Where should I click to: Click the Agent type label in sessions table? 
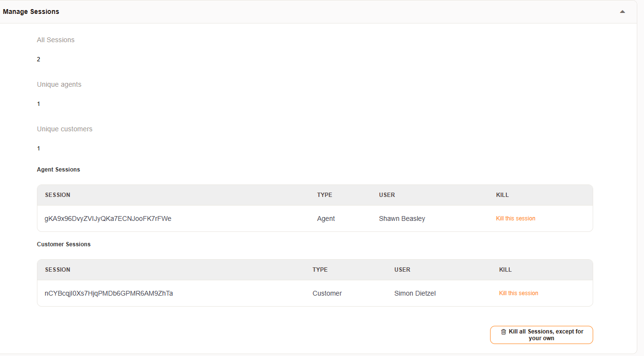pyautogui.click(x=326, y=218)
